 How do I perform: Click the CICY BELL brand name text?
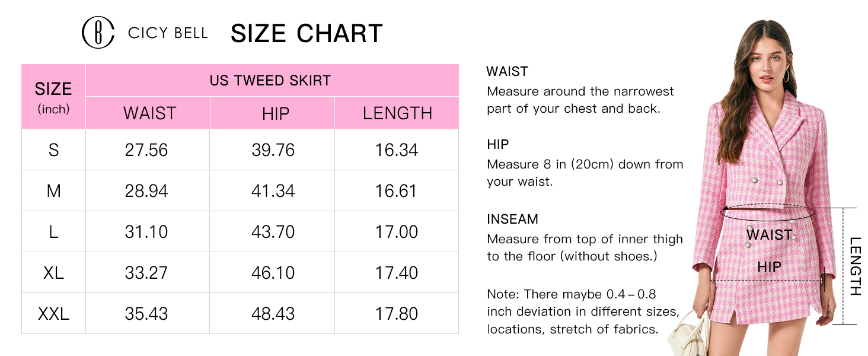coord(168,33)
